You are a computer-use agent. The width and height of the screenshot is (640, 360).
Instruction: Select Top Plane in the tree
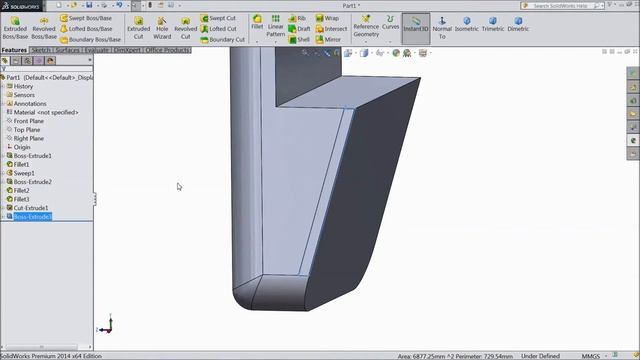27,130
